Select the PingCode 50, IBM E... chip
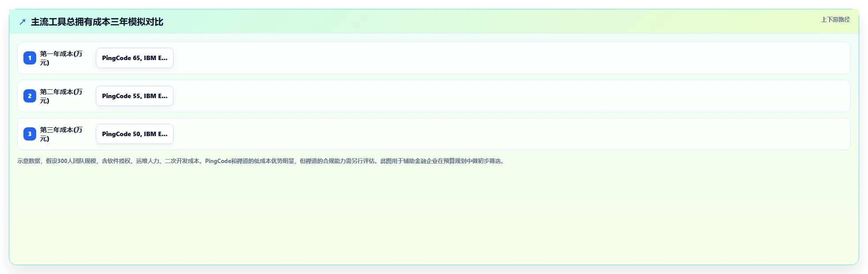 pyautogui.click(x=135, y=134)
